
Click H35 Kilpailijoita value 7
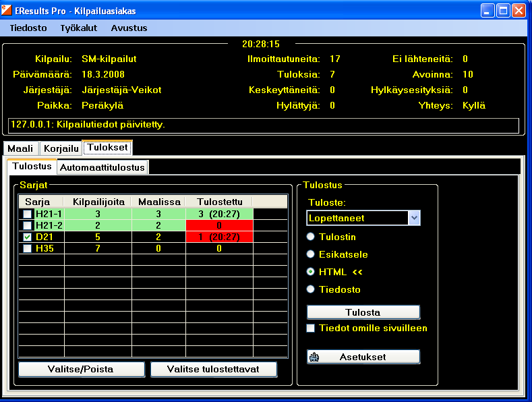(x=98, y=248)
